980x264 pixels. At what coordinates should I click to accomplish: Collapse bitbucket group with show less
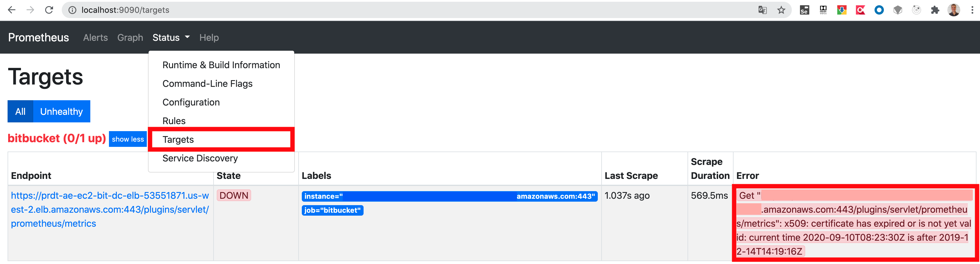point(128,139)
